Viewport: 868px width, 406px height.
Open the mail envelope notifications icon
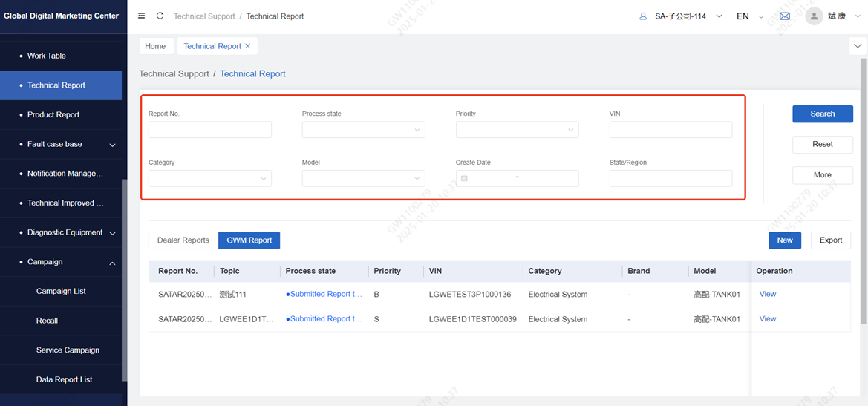tap(784, 16)
